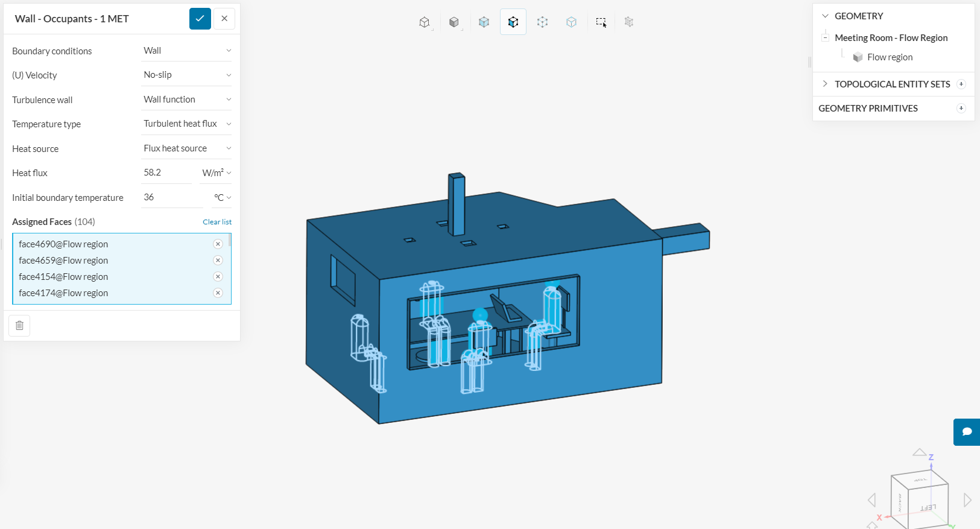Activate edge selection mode in toolbar
Image resolution: width=980 pixels, height=529 pixels.
pos(543,22)
